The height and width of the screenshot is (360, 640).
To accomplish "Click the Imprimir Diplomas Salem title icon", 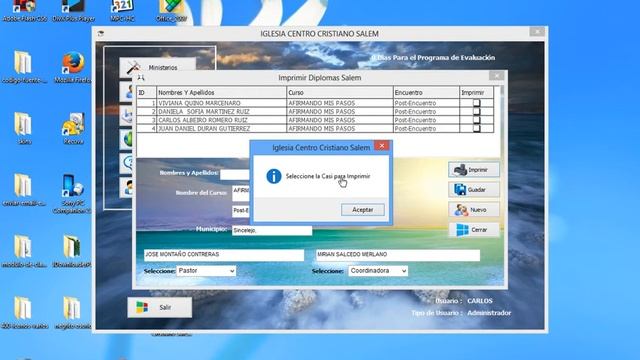I will pos(141,77).
